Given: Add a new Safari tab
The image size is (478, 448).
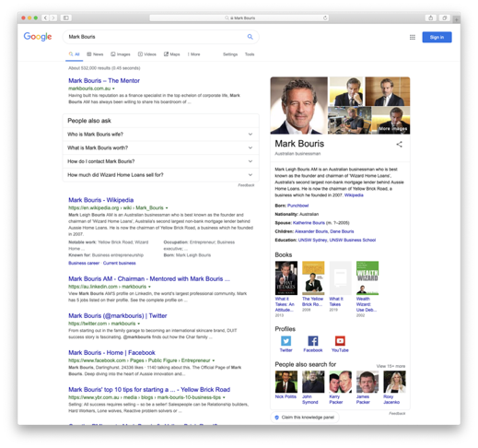Looking at the screenshot, I should coord(457,19).
